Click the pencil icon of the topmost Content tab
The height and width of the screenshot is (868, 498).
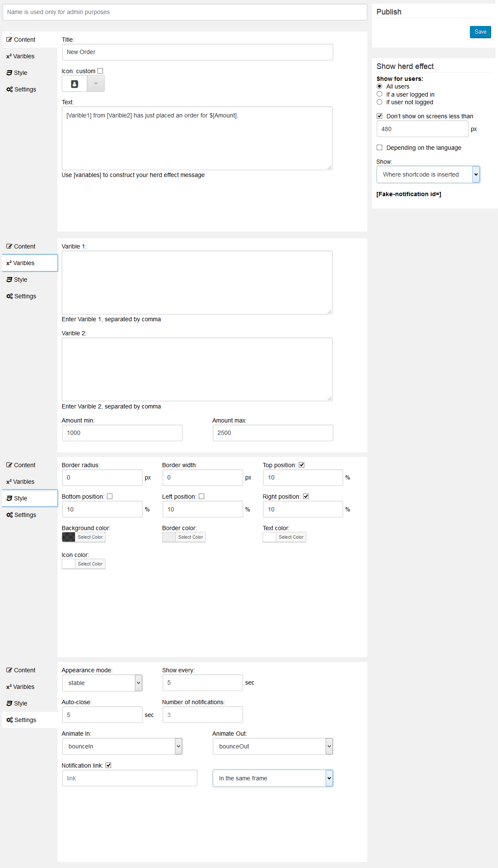pos(9,40)
